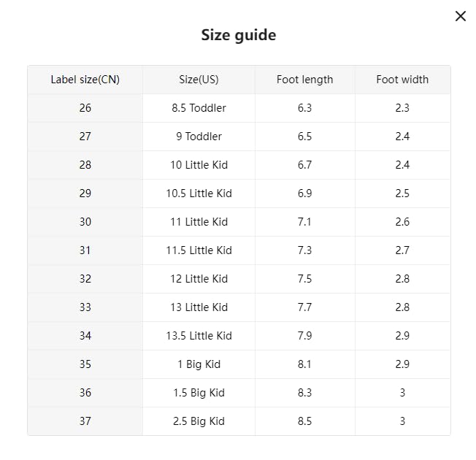Click the 10 Little Kid cell
476x460 pixels.
coord(199,165)
